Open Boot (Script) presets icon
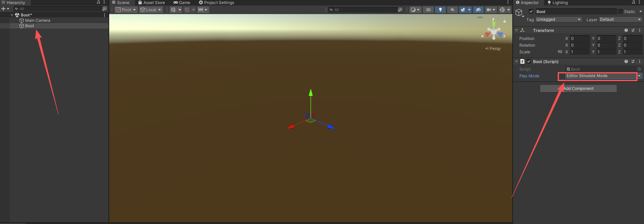 click(633, 61)
